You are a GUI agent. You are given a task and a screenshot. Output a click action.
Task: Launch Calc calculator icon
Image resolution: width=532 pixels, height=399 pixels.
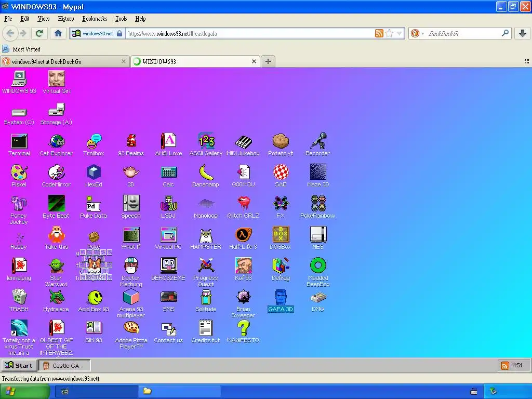tap(169, 176)
